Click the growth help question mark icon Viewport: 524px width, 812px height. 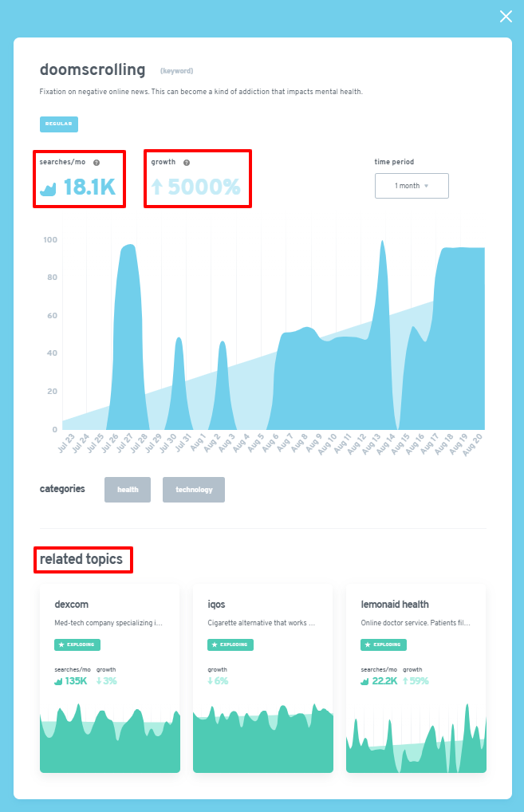(187, 163)
